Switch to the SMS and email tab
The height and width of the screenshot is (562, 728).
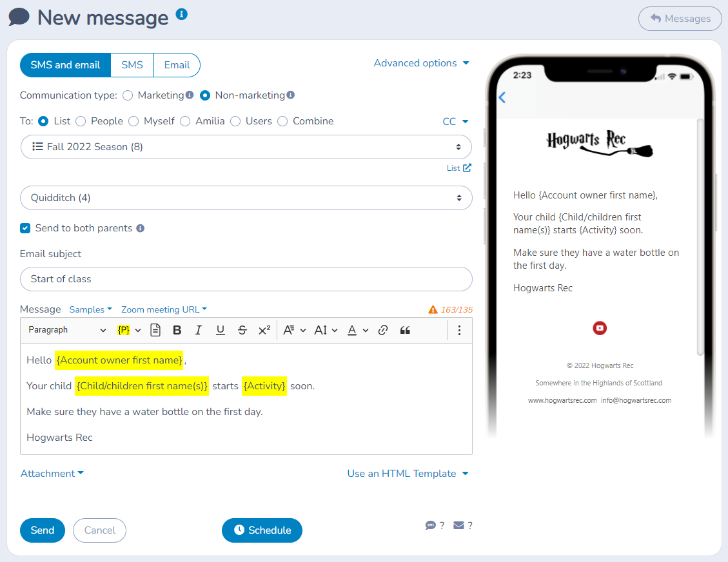pos(66,65)
